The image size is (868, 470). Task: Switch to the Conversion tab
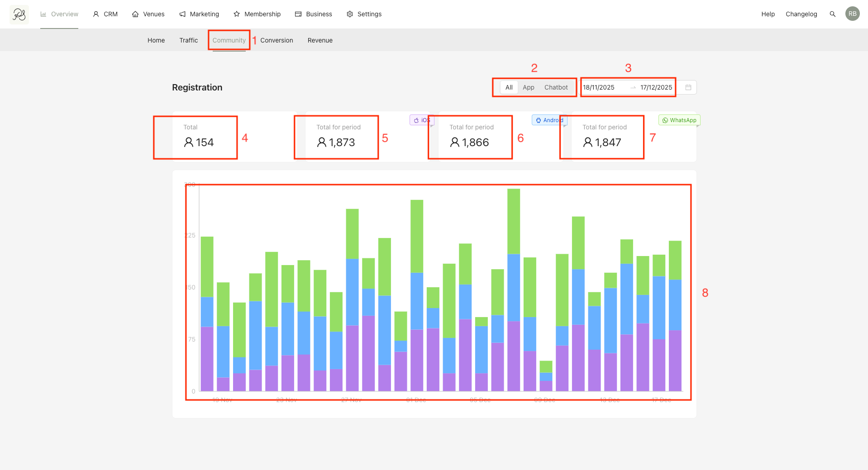click(x=277, y=40)
